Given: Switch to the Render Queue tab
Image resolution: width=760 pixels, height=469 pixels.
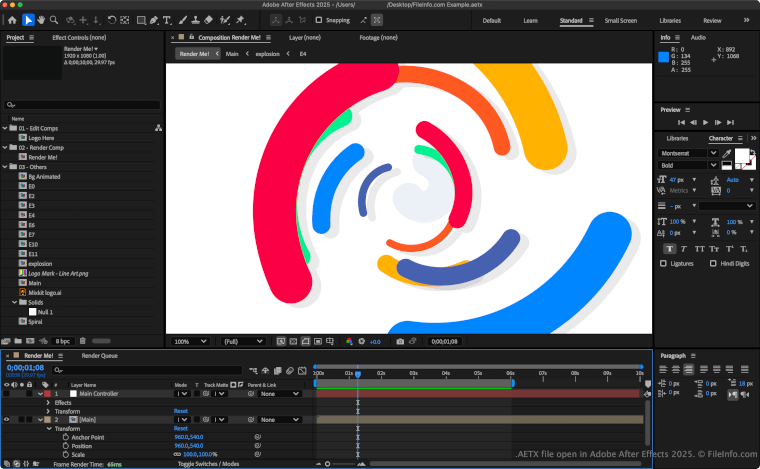Looking at the screenshot, I should tap(99, 356).
